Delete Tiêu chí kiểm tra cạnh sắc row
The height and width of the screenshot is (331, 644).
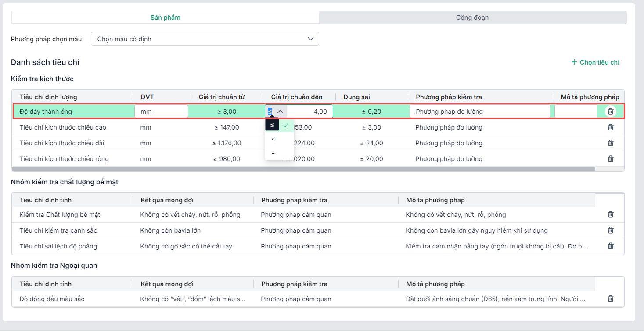610,230
